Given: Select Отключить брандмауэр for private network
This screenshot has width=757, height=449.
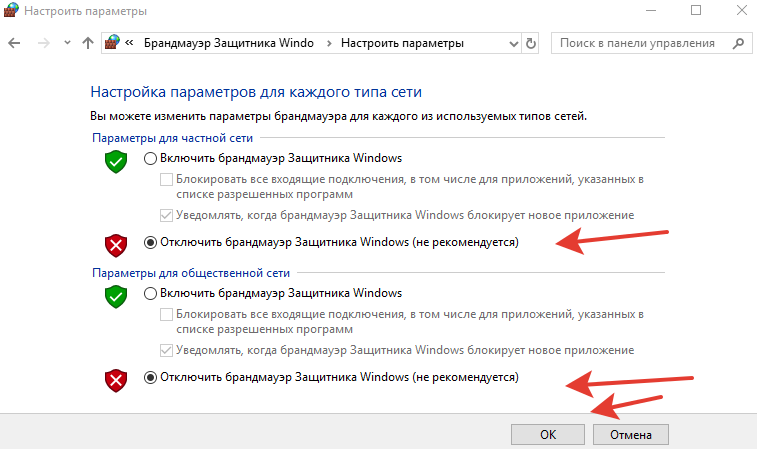Looking at the screenshot, I should pyautogui.click(x=150, y=242).
